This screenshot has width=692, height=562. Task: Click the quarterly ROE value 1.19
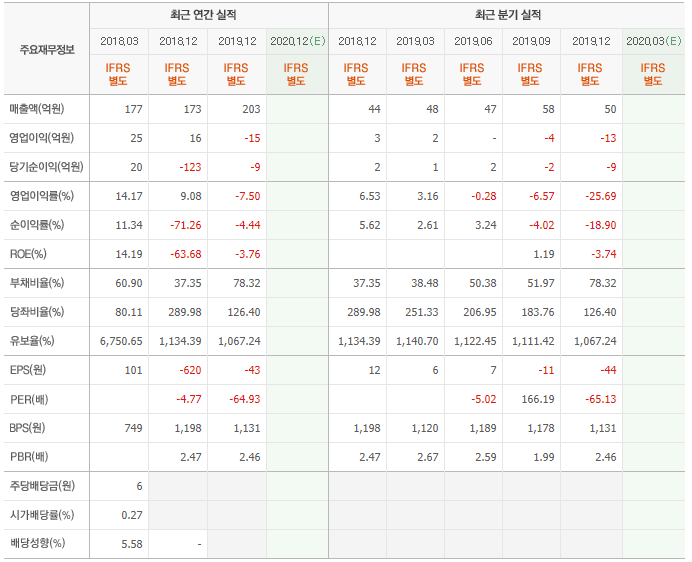[x=544, y=254]
